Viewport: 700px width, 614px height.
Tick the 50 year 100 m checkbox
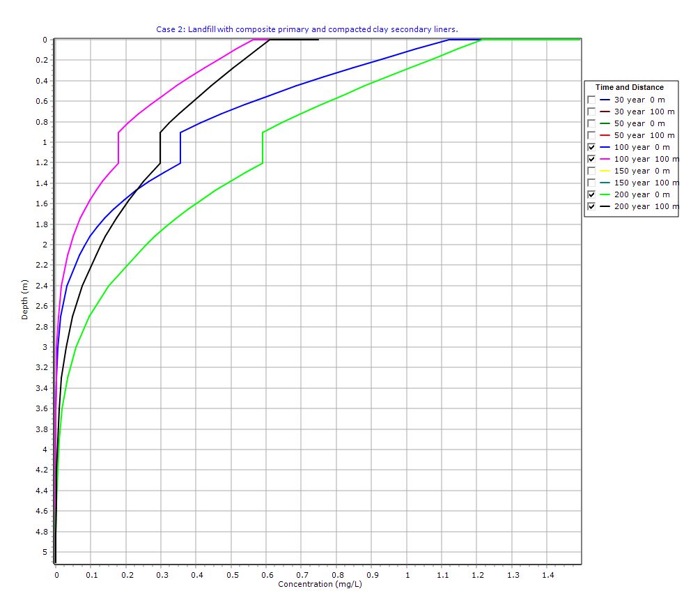tap(591, 135)
